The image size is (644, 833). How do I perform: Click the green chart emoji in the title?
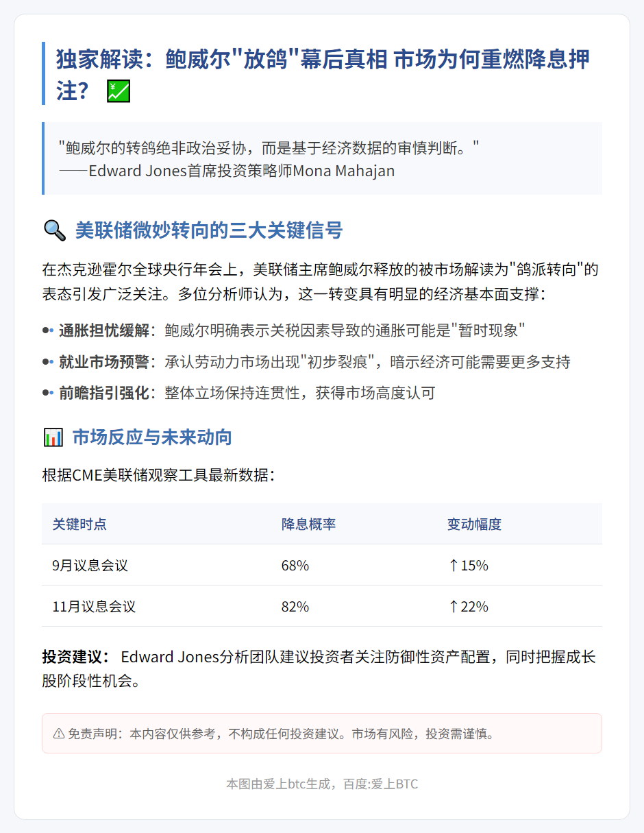[119, 91]
